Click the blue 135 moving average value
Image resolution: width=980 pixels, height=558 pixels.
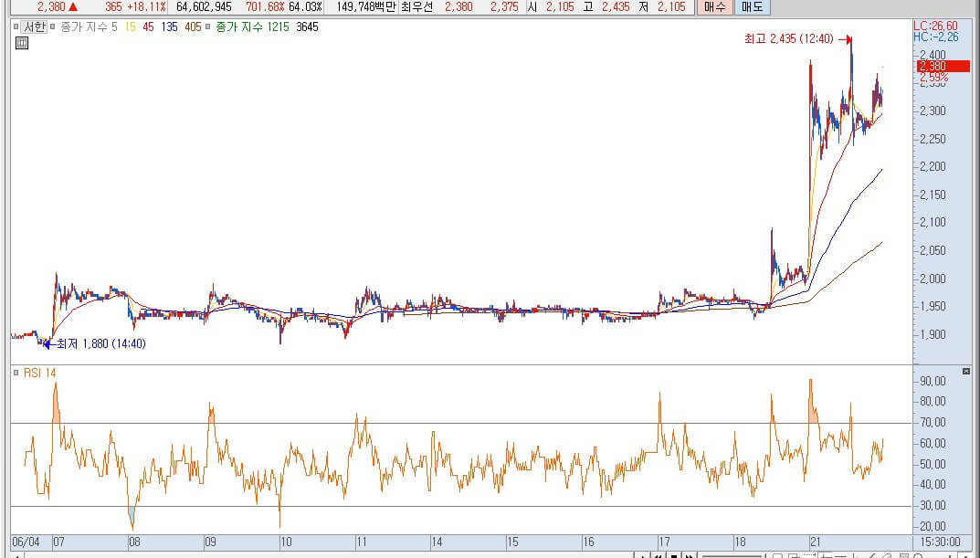pyautogui.click(x=169, y=26)
